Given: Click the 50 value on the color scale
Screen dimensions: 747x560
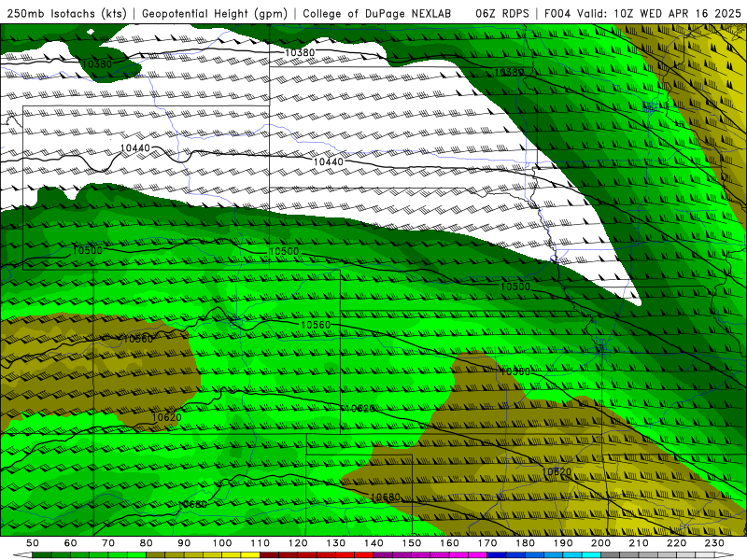Looking at the screenshot, I should 33,543.
